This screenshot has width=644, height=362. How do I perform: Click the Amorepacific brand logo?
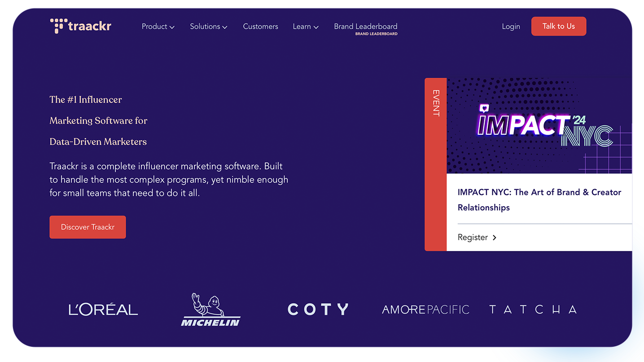pos(425,309)
